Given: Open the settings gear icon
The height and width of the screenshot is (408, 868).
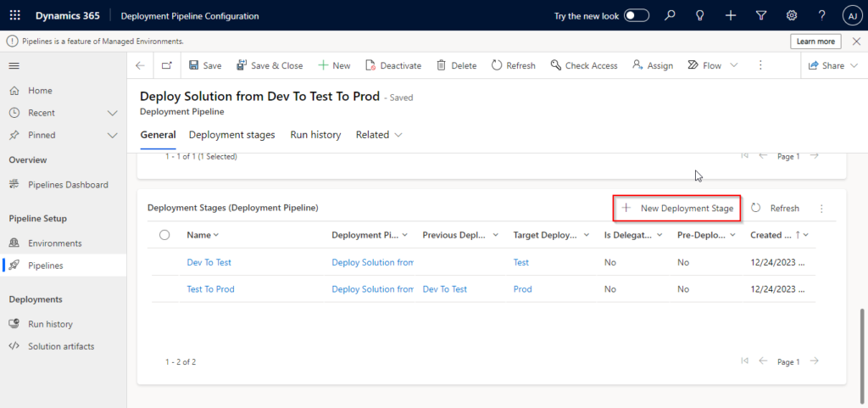Looking at the screenshot, I should 792,15.
